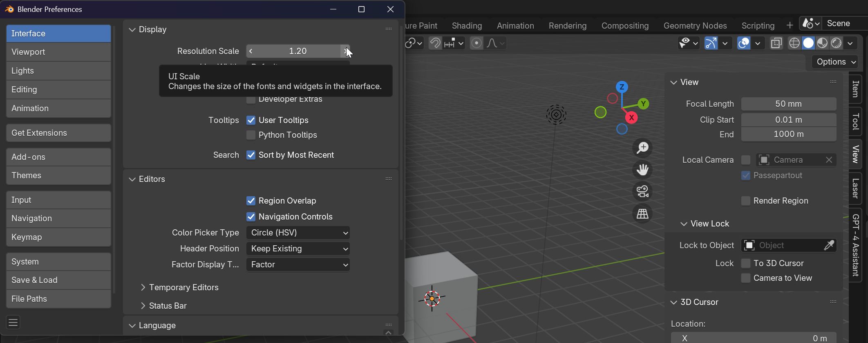Screen dimensions: 868x343
Task: Open the Header Position dropdown
Action: (298, 249)
